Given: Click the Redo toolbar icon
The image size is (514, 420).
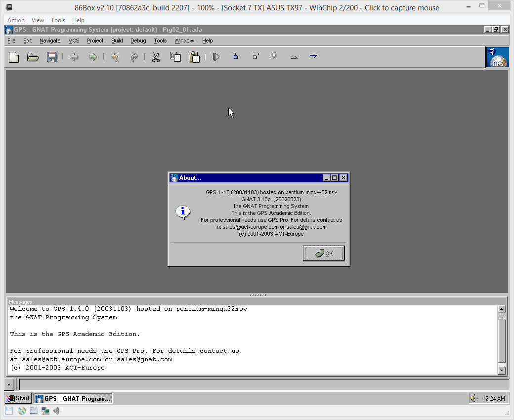Looking at the screenshot, I should tap(134, 57).
